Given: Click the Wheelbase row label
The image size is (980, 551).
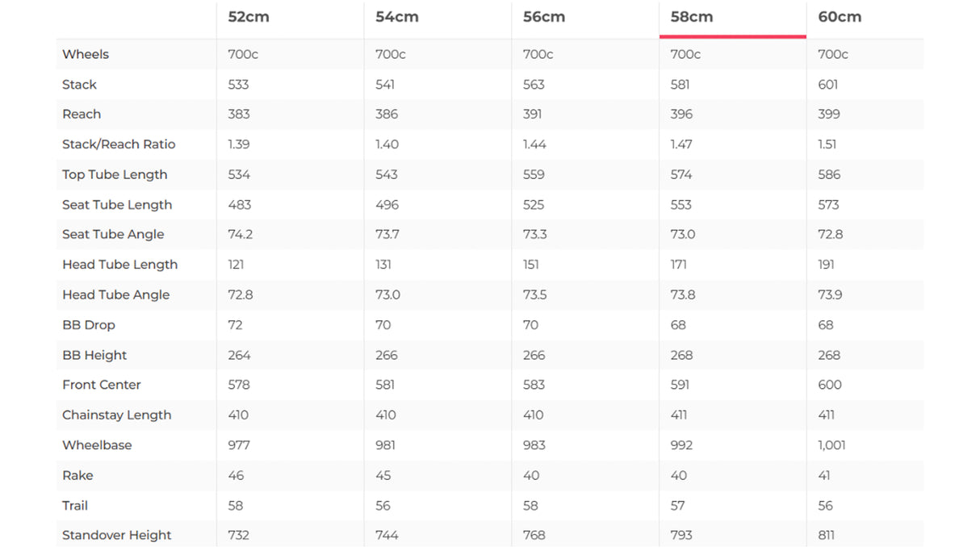Looking at the screenshot, I should [97, 445].
